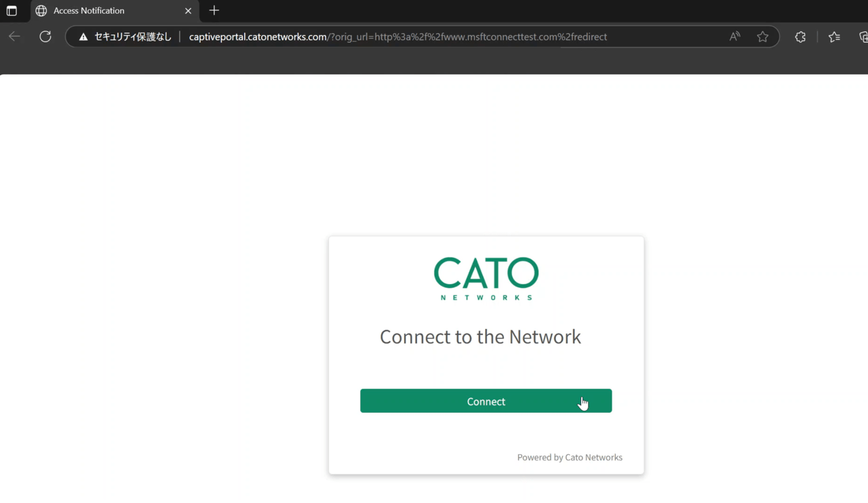Image resolution: width=868 pixels, height=503 pixels.
Task: Click the security warning triangle icon
Action: point(83,37)
